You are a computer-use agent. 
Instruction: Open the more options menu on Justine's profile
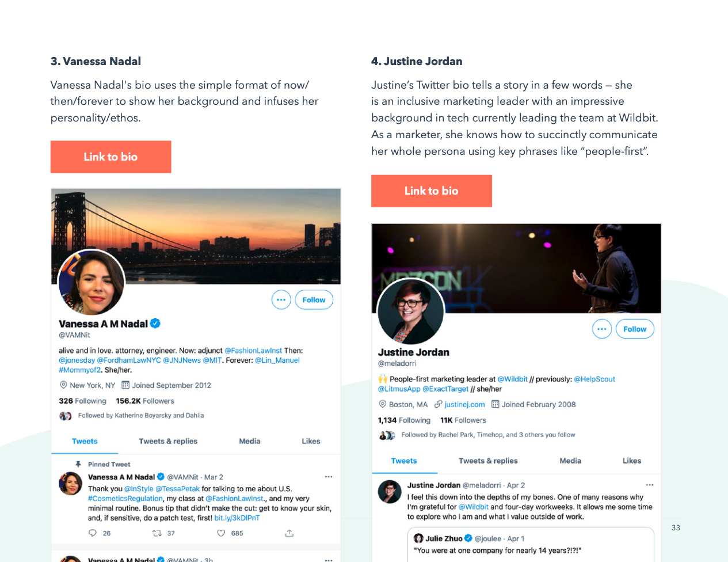(601, 329)
